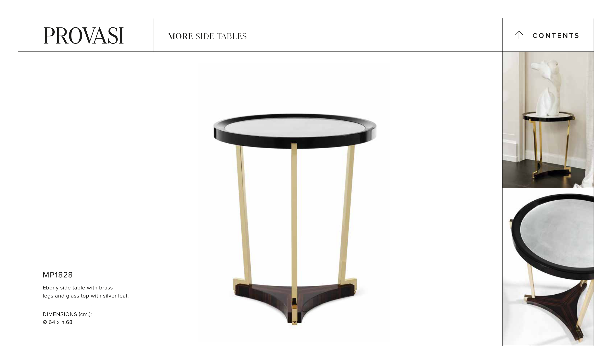Image resolution: width=612 pixels, height=364 pixels.
Task: Click the divider line above DIMENSIONS
Action: click(x=69, y=306)
